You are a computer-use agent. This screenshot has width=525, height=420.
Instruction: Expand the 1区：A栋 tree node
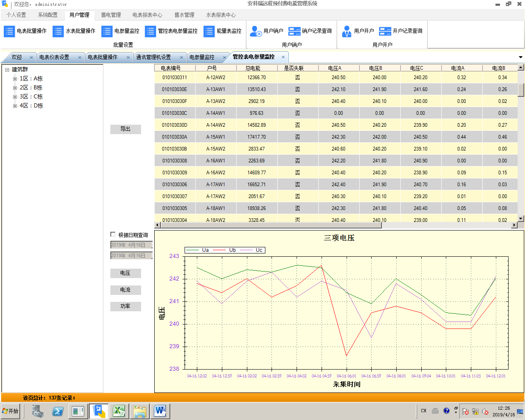[x=15, y=79]
